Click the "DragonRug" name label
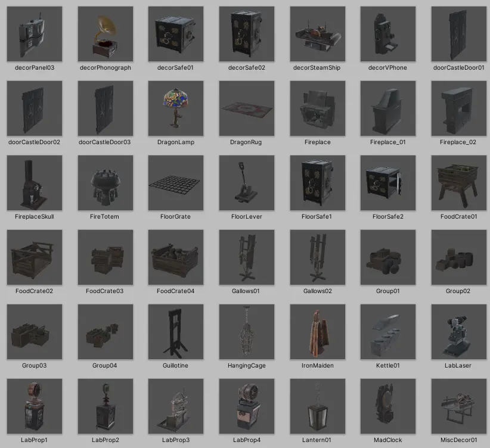This screenshot has width=490, height=448. (246, 142)
